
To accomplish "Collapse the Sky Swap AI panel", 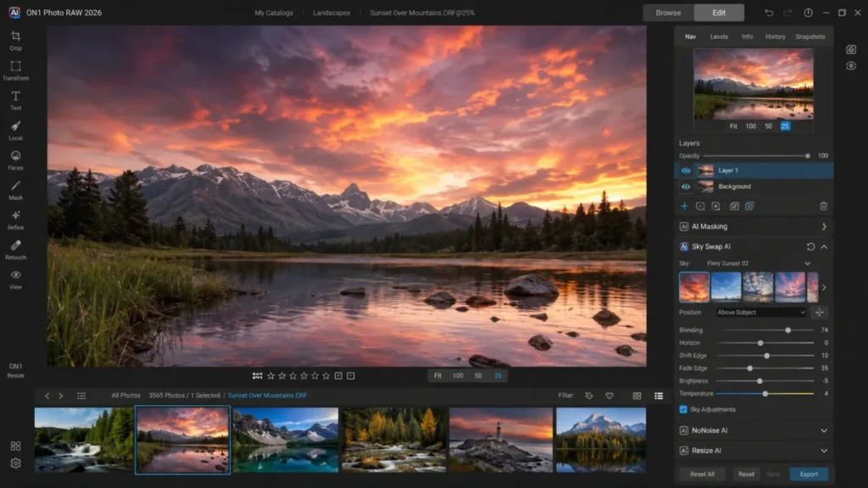I will tap(824, 247).
